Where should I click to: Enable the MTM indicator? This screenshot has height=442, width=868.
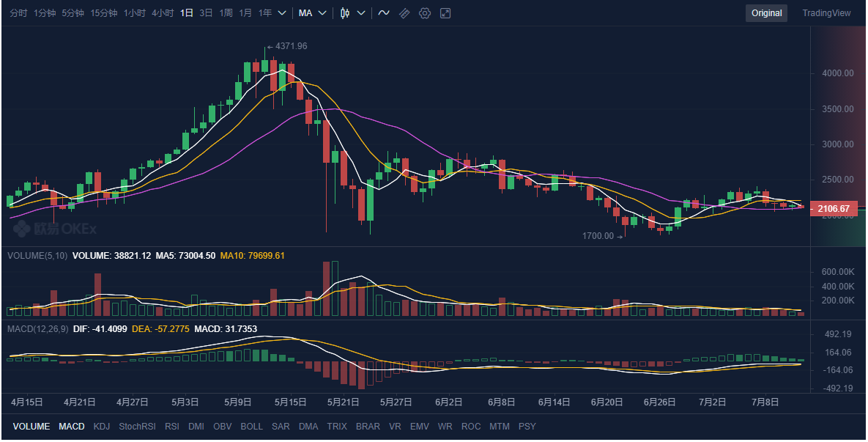pyautogui.click(x=500, y=427)
